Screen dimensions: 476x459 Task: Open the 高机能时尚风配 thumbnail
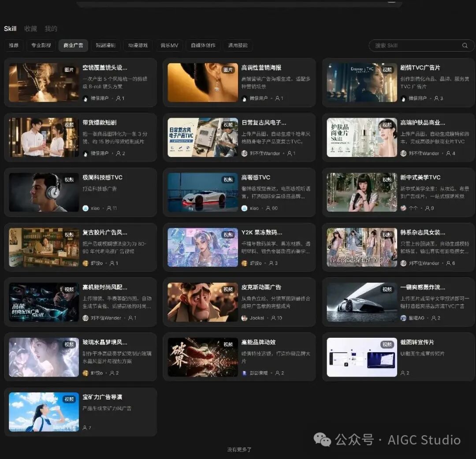44,302
